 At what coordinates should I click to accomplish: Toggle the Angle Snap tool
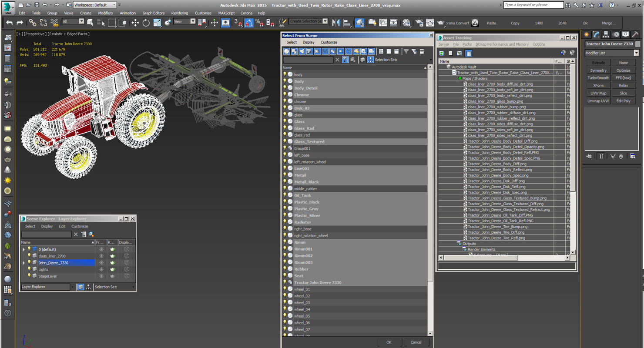click(x=249, y=23)
